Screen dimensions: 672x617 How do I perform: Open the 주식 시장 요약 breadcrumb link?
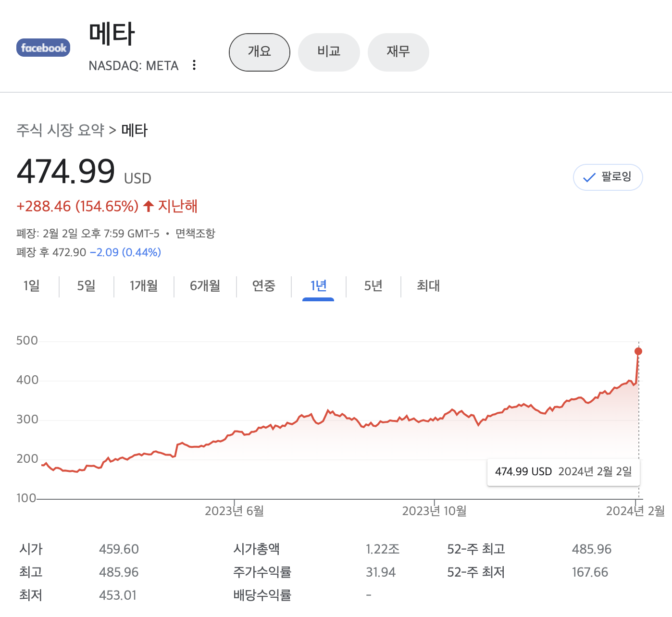(x=60, y=130)
